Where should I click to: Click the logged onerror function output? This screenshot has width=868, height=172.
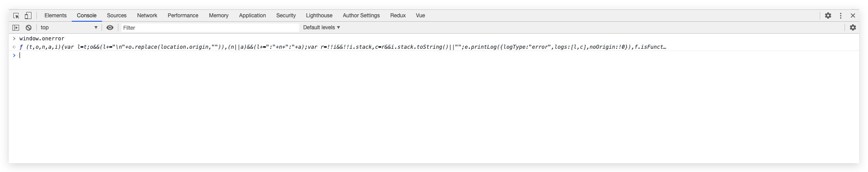(x=343, y=47)
